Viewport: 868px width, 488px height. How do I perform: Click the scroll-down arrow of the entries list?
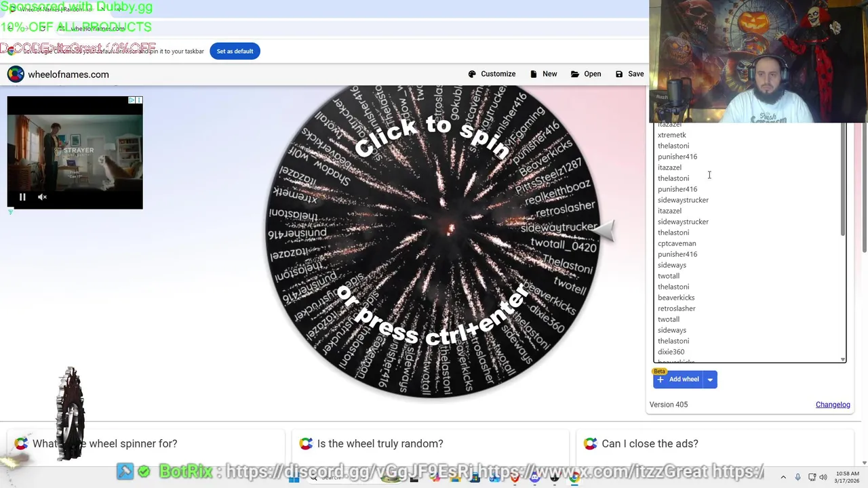coord(844,359)
